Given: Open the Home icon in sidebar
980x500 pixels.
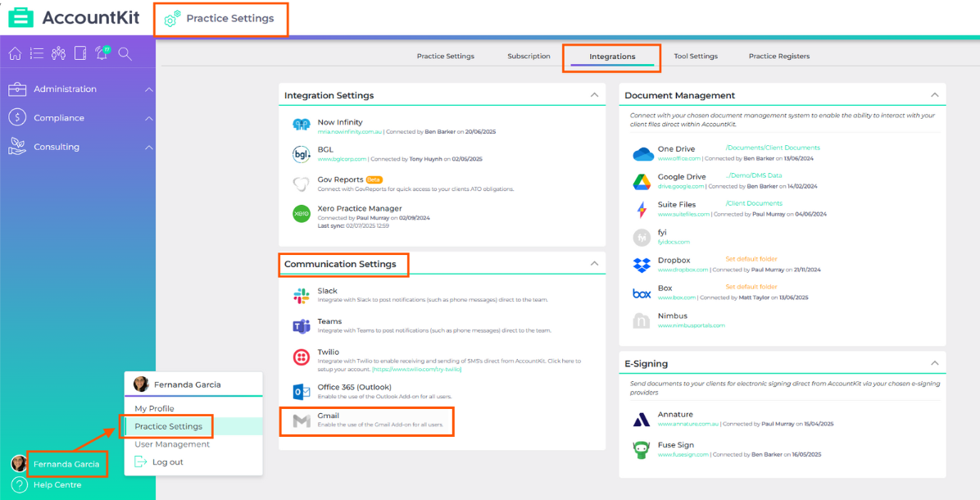Looking at the screenshot, I should (15, 54).
